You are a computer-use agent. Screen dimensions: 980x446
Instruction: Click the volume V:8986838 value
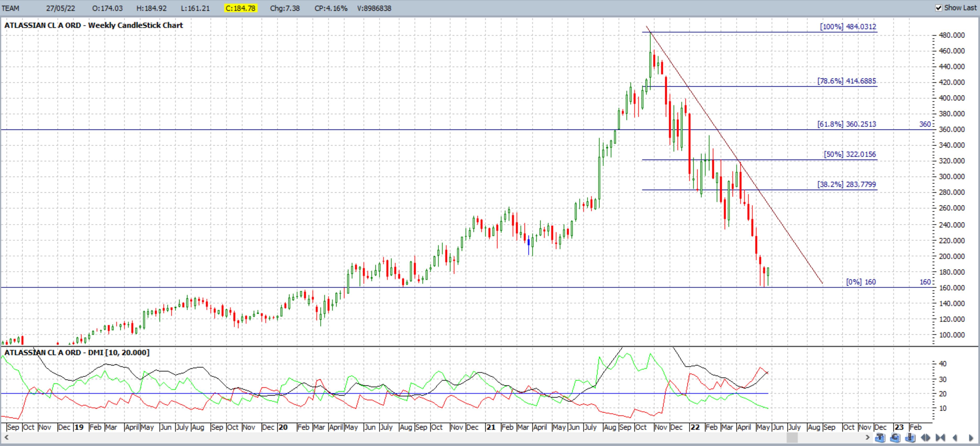[x=374, y=8]
